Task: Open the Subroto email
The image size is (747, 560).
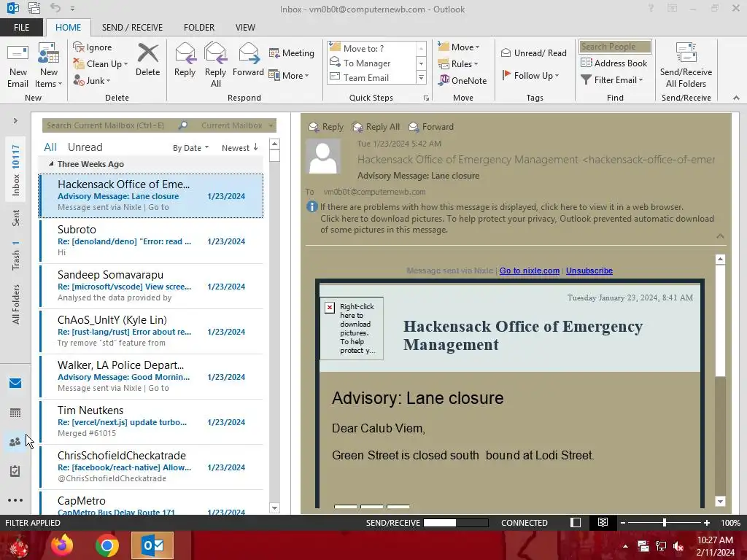Action: pyautogui.click(x=151, y=241)
